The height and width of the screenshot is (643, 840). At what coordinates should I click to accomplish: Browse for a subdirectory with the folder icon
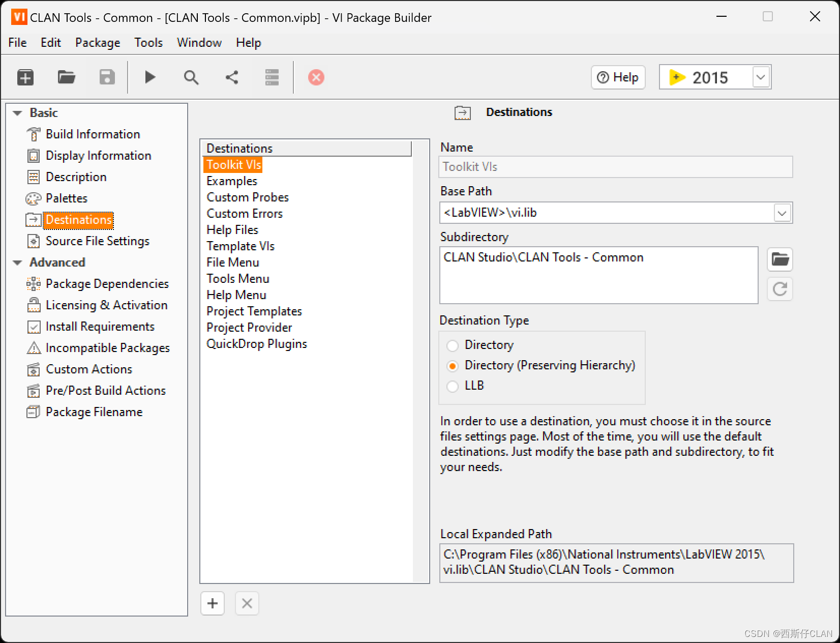pyautogui.click(x=779, y=259)
